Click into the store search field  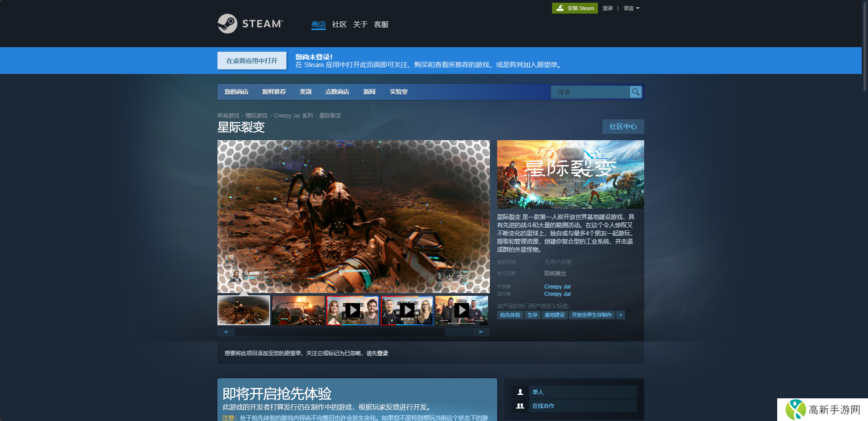(x=590, y=92)
